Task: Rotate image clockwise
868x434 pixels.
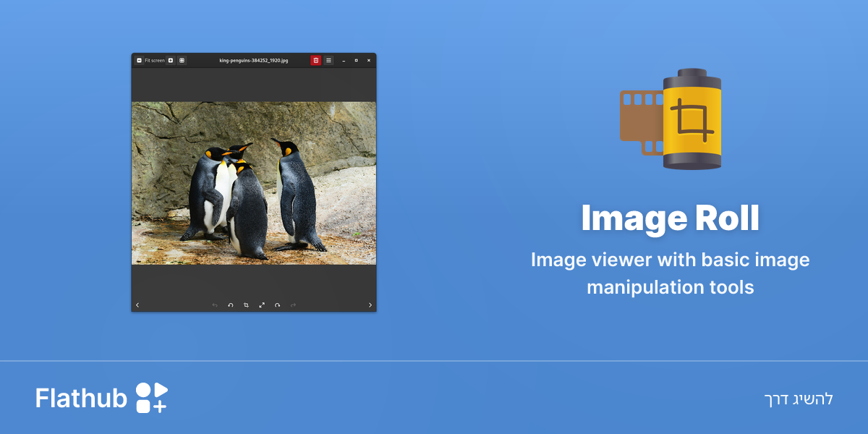Action: coord(277,305)
